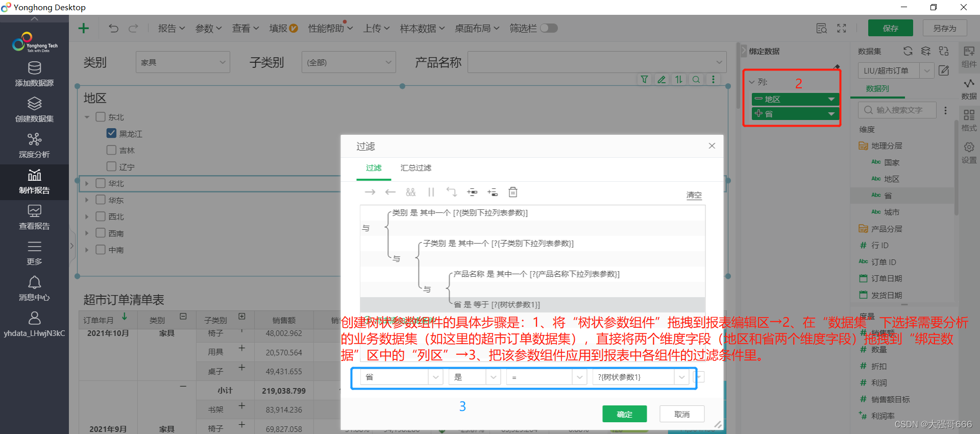Screen dimensions: 980x434
Task: Click the delete filter condition trash icon
Action: [x=513, y=192]
